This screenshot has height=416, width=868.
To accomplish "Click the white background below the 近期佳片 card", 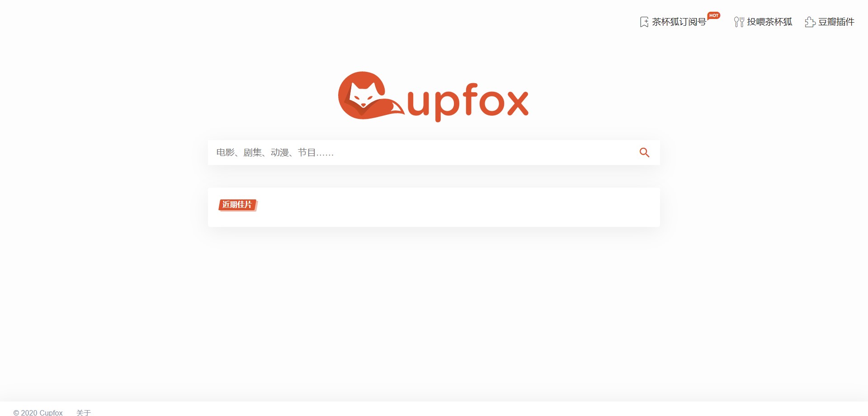I will tap(434, 307).
